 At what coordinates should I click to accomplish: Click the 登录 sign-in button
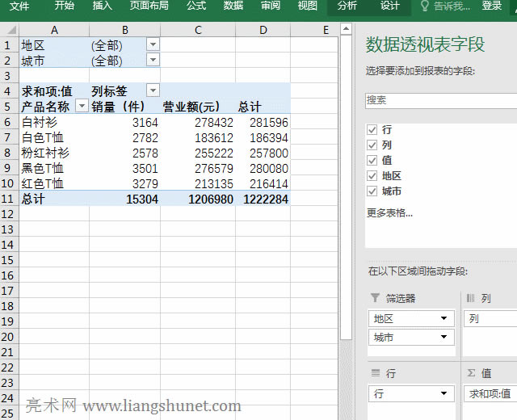(492, 6)
